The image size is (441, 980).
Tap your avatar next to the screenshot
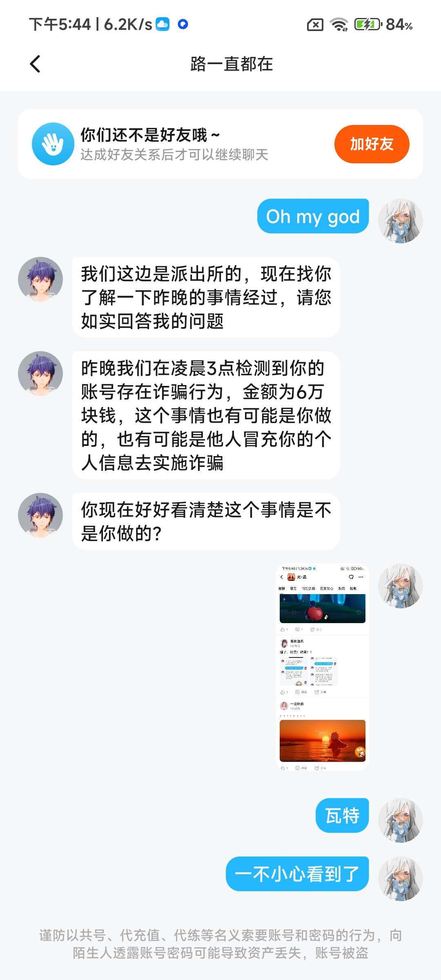[x=400, y=586]
